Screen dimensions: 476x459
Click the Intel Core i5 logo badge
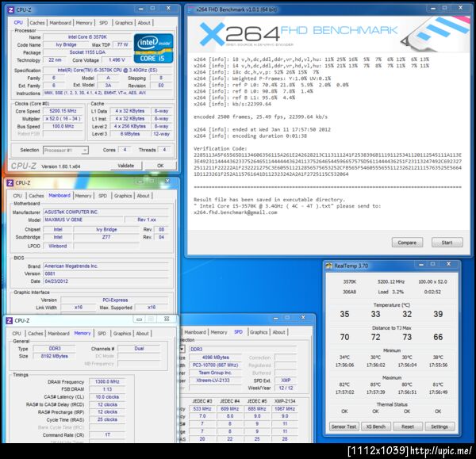pyautogui.click(x=154, y=48)
